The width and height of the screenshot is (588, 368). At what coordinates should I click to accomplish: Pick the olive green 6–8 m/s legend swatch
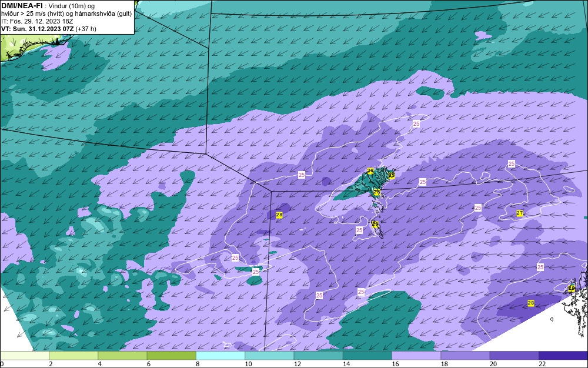tap(171, 356)
